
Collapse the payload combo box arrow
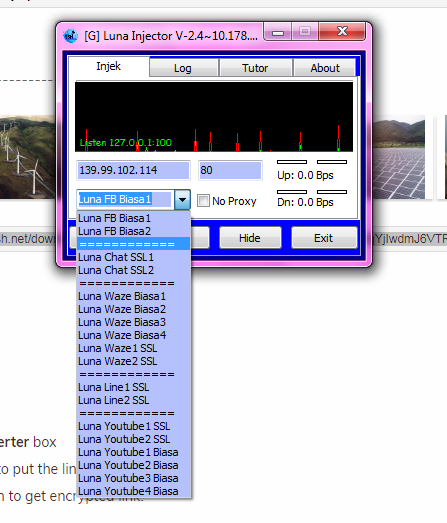[182, 199]
